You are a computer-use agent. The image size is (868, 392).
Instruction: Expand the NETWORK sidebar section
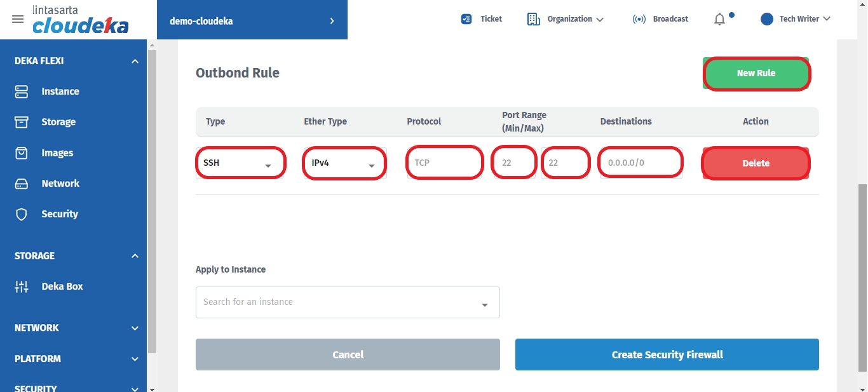point(135,328)
